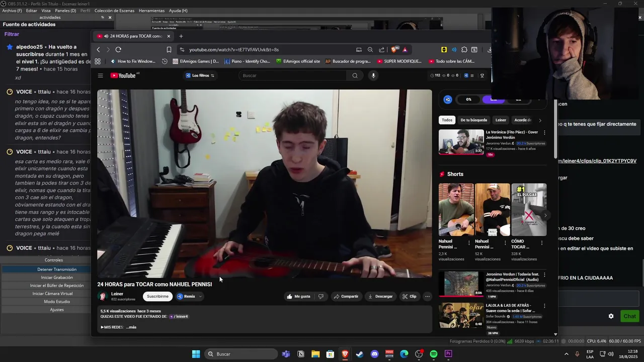Click Iniciar el Búfer de Repetición
The width and height of the screenshot is (644, 362).
tap(57, 286)
